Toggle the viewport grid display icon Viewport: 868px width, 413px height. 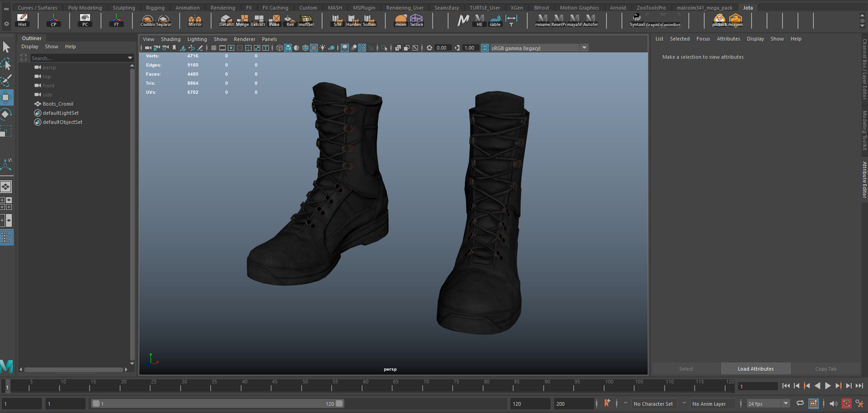(x=213, y=48)
